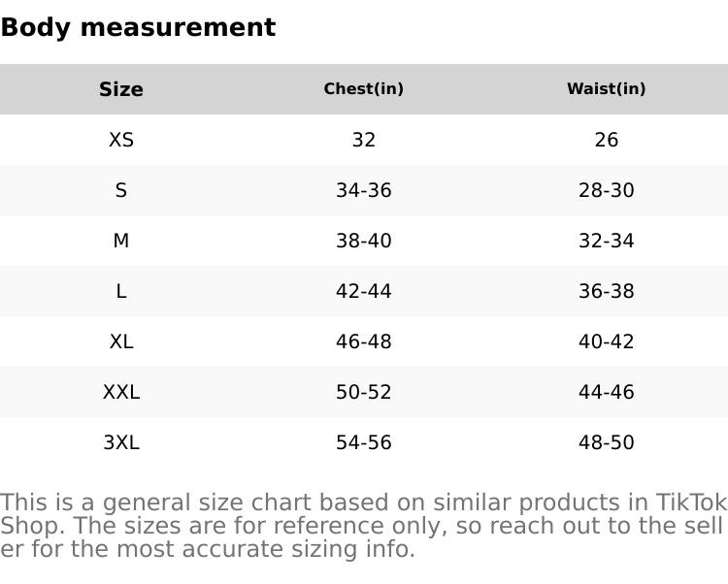Select waist value 36-38 for size L
The height and width of the screenshot is (584, 728).
click(x=606, y=291)
